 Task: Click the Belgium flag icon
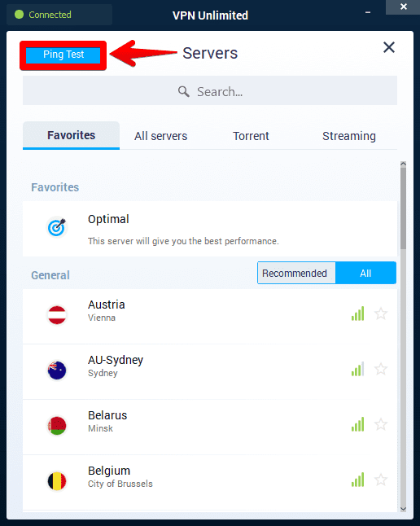point(57,481)
